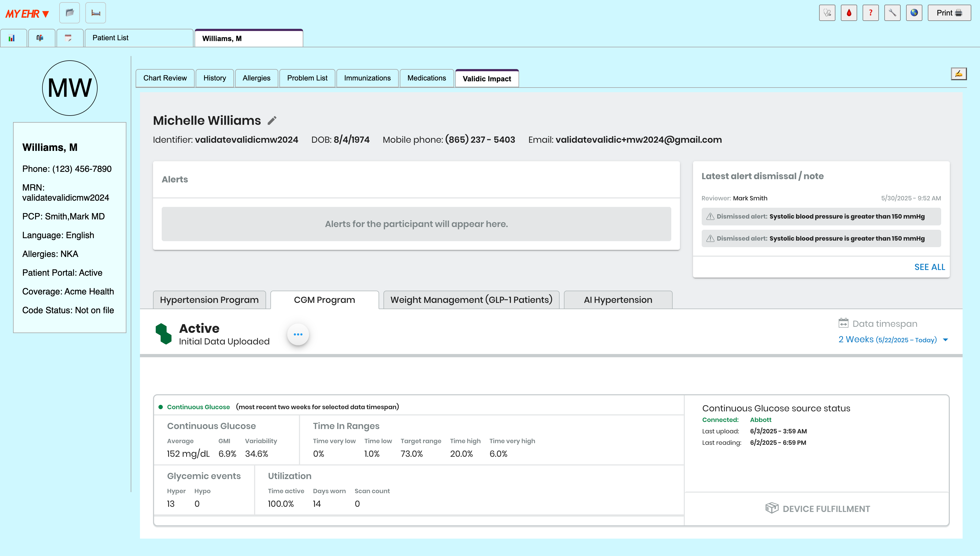Edit patient name with pencil icon
Image resolution: width=980 pixels, height=556 pixels.
pos(272,121)
